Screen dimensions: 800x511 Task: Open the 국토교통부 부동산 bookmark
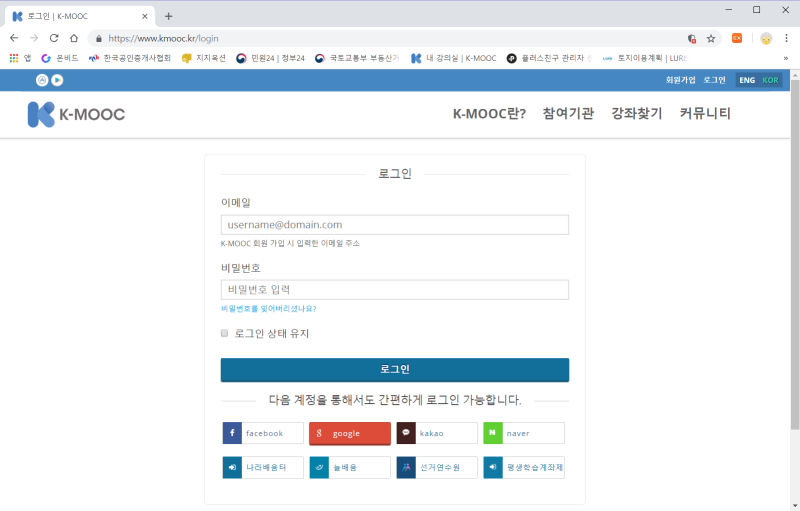[x=357, y=58]
